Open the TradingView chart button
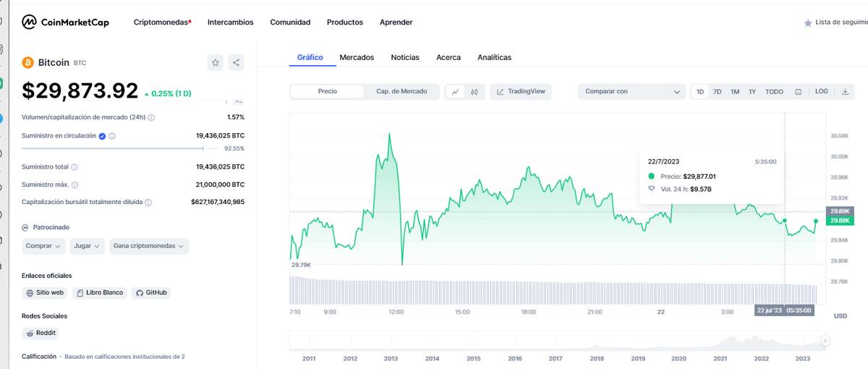The image size is (868, 369). (521, 92)
